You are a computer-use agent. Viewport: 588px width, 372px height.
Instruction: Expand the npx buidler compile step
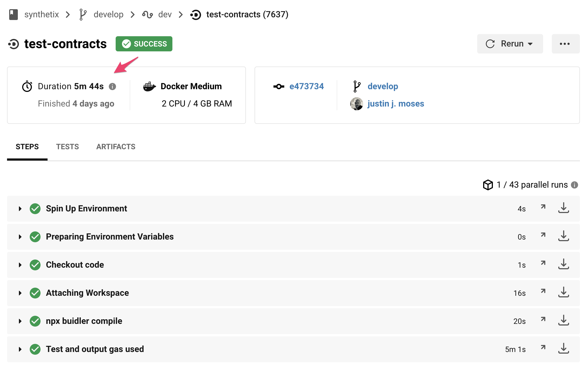coord(20,321)
